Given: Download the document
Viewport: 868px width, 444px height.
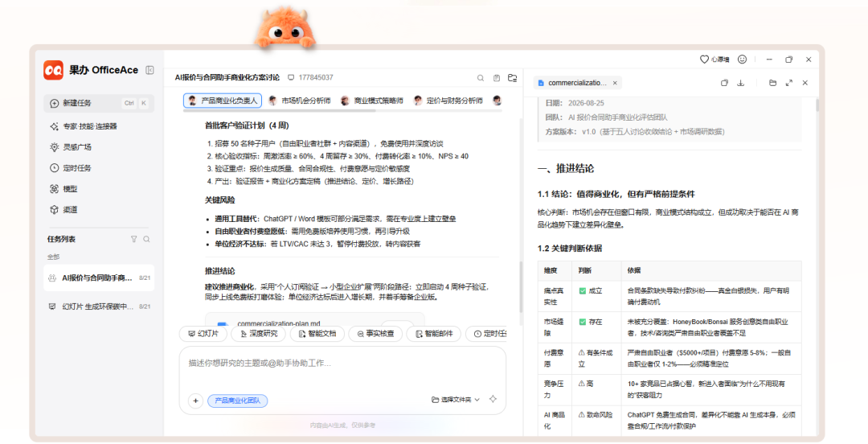Looking at the screenshot, I should (741, 83).
